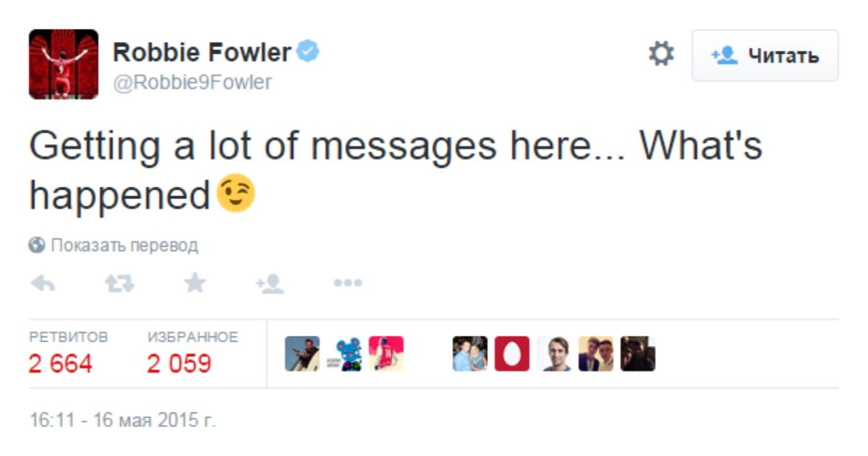The width and height of the screenshot is (868, 456).
Task: Open Robbie Fowler's red avatar picture
Action: (x=64, y=64)
